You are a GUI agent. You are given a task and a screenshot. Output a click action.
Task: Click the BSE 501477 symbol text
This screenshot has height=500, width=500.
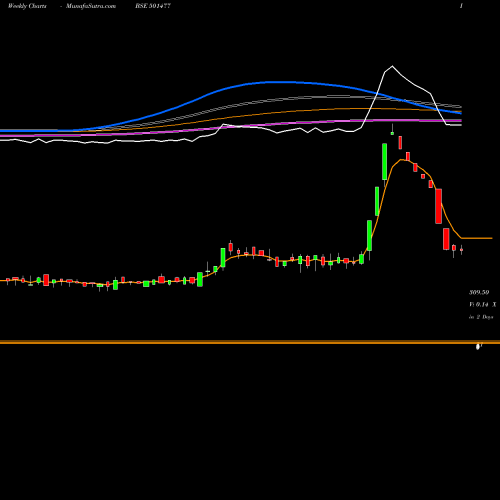[153, 6]
